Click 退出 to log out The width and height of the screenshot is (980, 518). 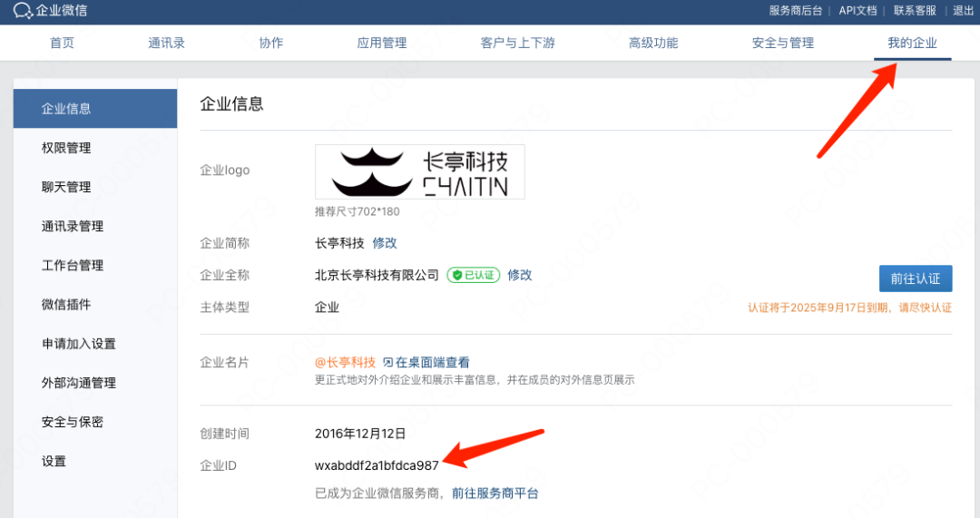point(963,11)
